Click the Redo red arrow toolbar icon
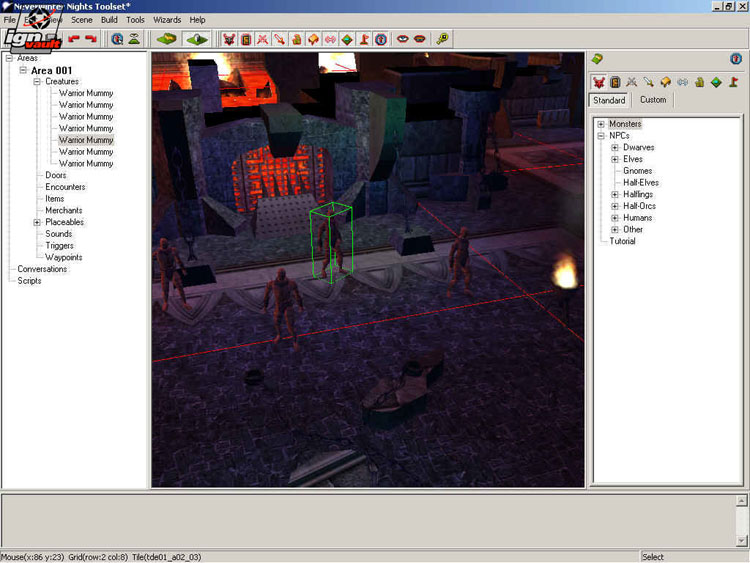The height and width of the screenshot is (563, 750). click(91, 39)
